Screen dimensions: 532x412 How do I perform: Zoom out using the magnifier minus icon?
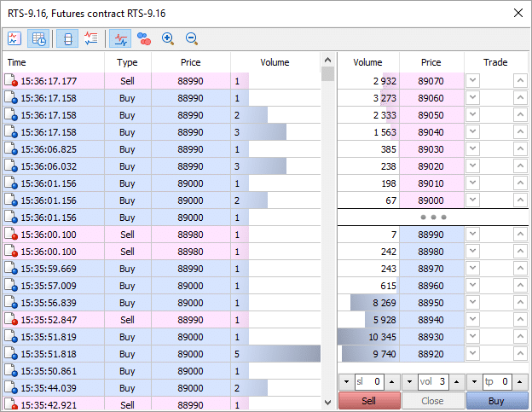click(192, 38)
